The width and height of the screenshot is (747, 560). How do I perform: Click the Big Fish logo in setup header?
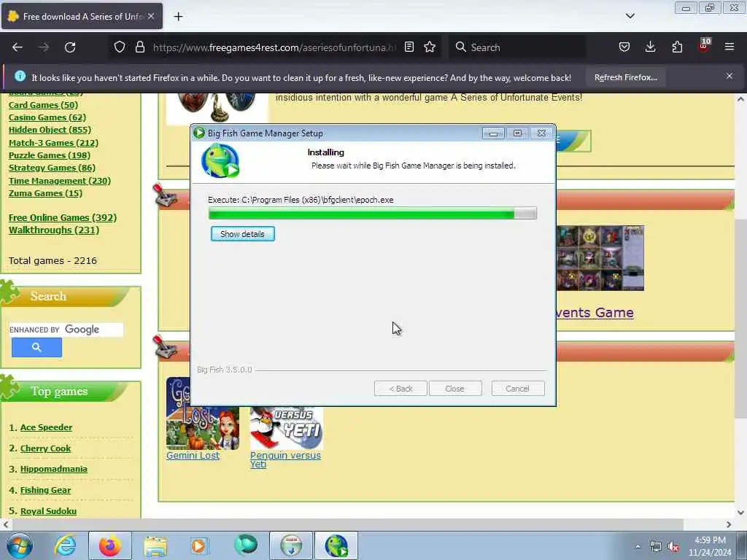tap(220, 161)
